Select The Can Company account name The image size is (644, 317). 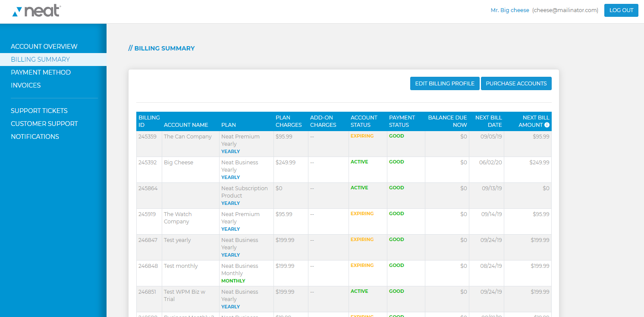pos(188,137)
